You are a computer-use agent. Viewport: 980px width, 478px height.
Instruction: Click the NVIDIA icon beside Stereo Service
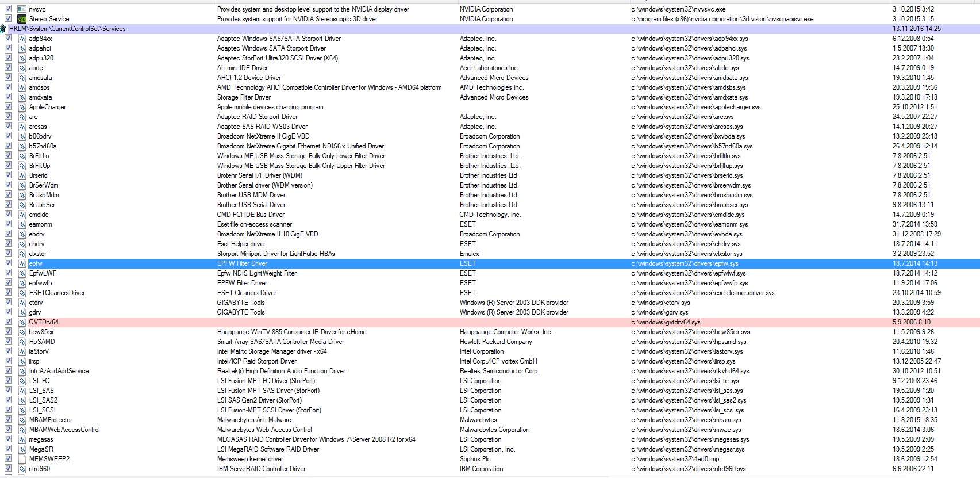(x=22, y=19)
